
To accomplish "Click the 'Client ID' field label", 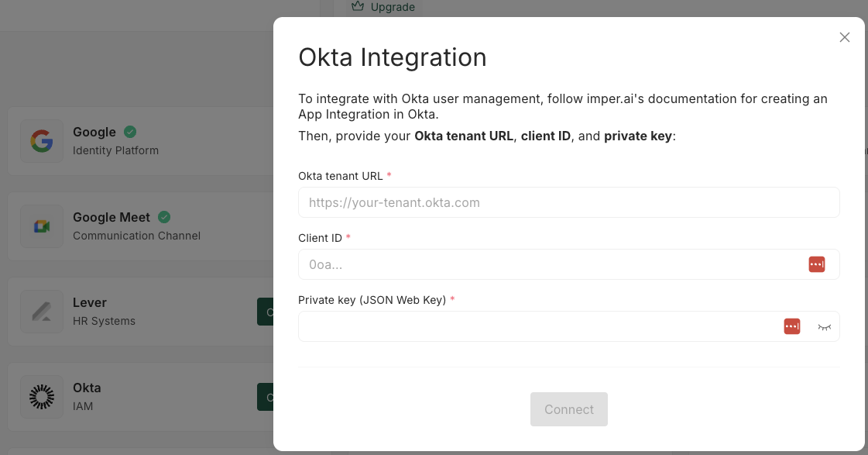I will pos(320,238).
